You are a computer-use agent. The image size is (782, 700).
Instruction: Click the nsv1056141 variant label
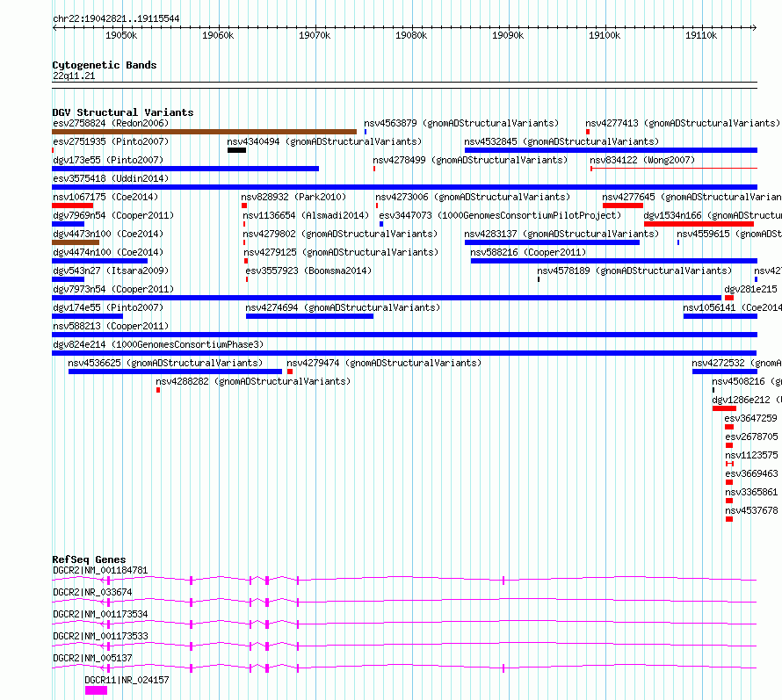tap(732, 307)
